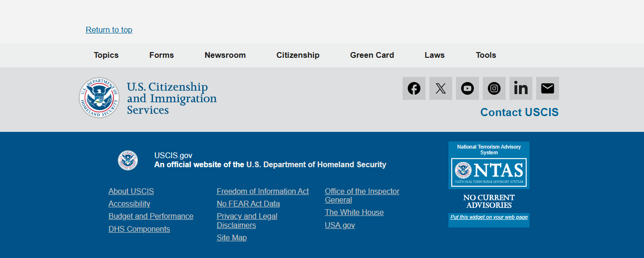Click the X (Twitter) social icon
Viewport: 644px width, 258px height.
tap(441, 88)
